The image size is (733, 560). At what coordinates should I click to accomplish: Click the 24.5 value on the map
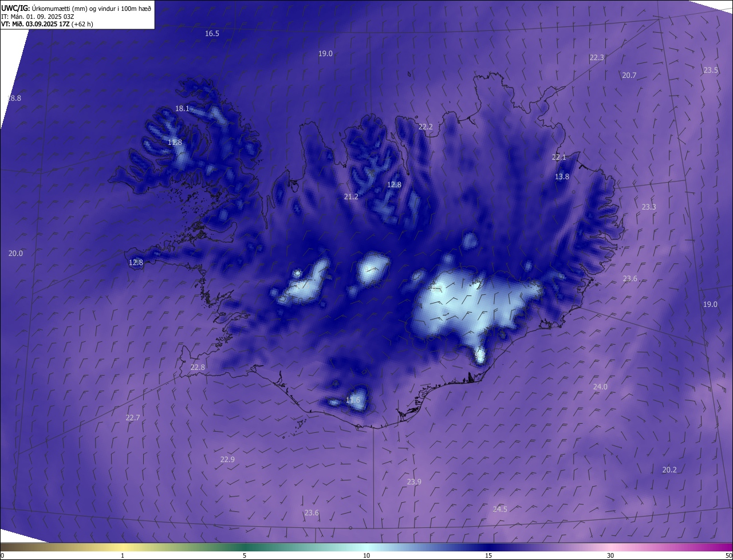point(500,510)
